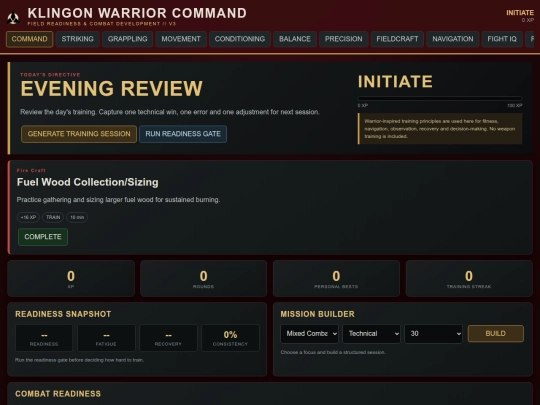The height and width of the screenshot is (405, 540).
Task: Click the ROUNDS stat card
Action: (204, 279)
